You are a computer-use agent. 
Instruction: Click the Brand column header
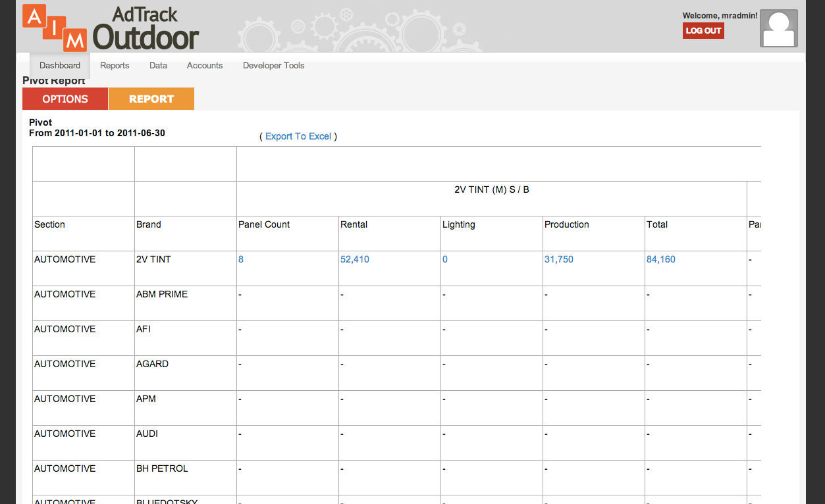pos(149,224)
